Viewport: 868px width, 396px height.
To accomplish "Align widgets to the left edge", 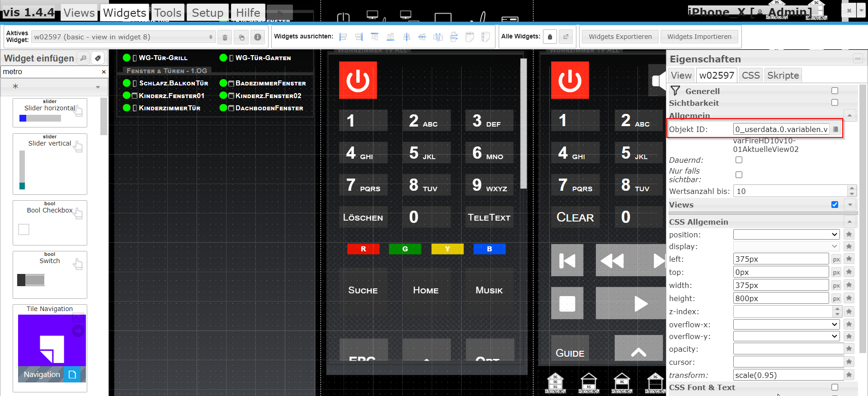I will click(343, 37).
